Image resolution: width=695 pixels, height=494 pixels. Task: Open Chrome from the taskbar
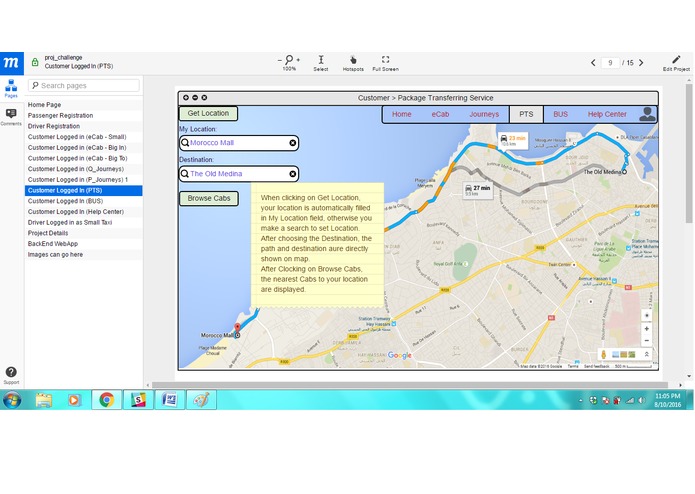[x=106, y=400]
